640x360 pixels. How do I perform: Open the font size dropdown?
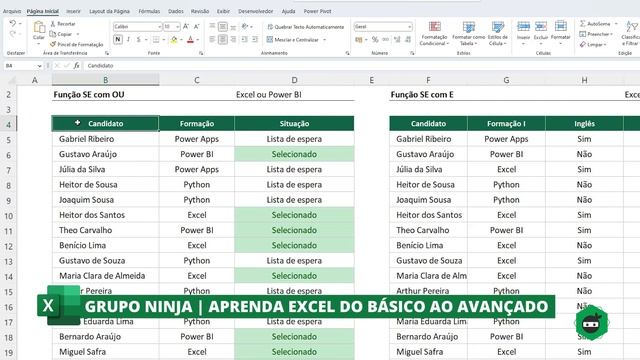(178, 27)
